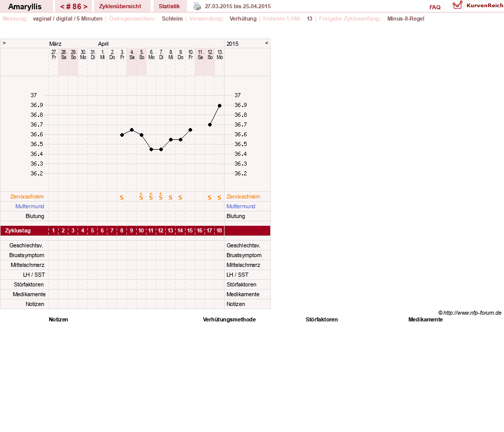Click the right Muttermund row label
This screenshot has width=504, height=432.
tap(241, 207)
